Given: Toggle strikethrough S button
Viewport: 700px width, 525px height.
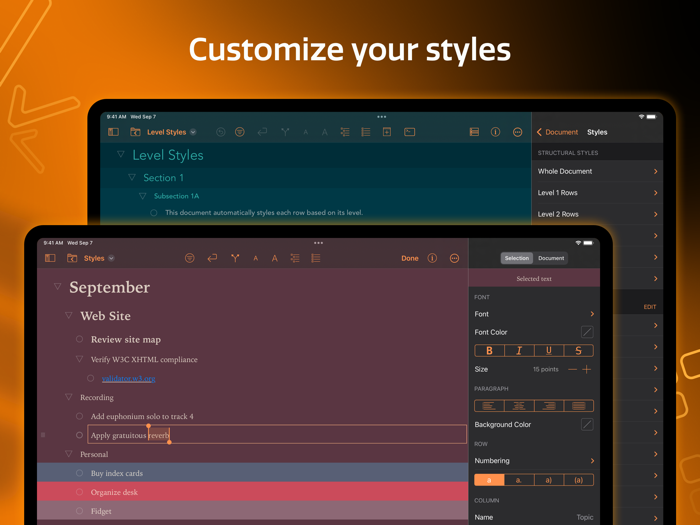Looking at the screenshot, I should coord(579,350).
